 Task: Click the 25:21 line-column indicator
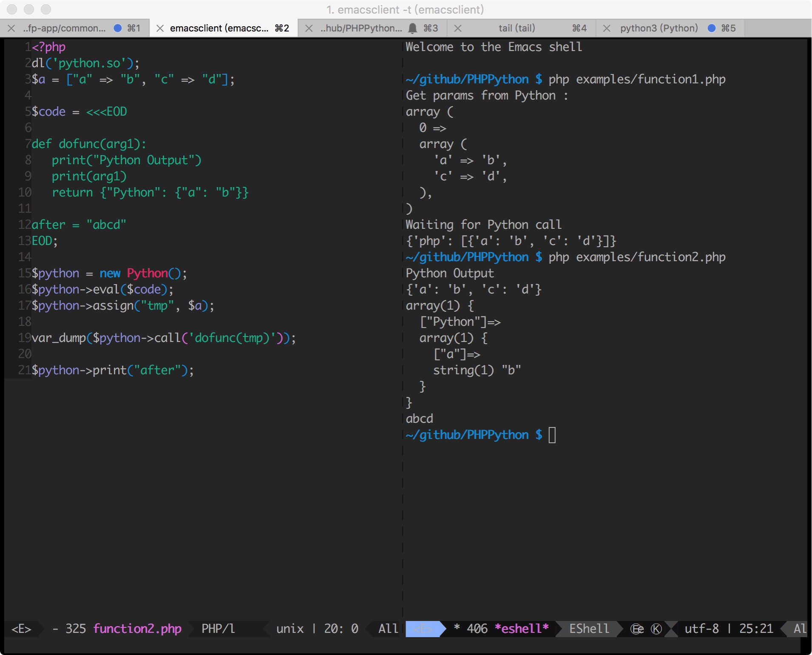[757, 629]
